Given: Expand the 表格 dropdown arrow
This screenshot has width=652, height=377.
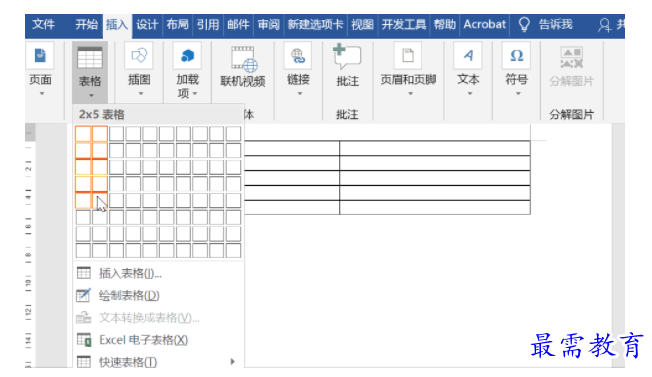Looking at the screenshot, I should 91,96.
